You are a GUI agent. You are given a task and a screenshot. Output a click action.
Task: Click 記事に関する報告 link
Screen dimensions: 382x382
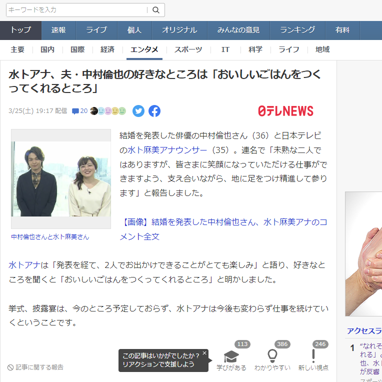[x=35, y=367]
